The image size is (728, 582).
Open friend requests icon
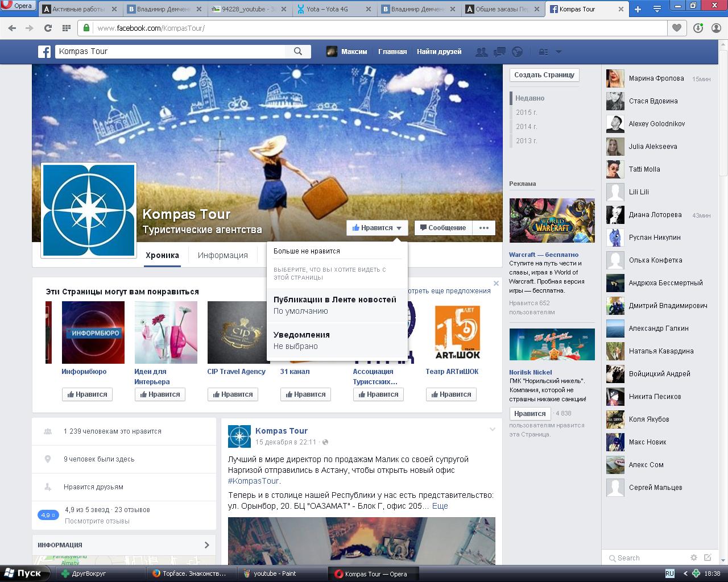tap(481, 52)
